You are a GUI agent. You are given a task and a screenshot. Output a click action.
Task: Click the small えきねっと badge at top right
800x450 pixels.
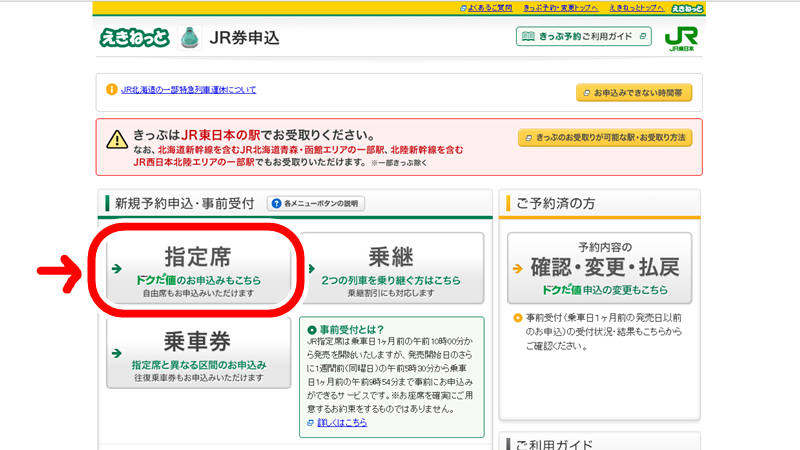coord(687,8)
